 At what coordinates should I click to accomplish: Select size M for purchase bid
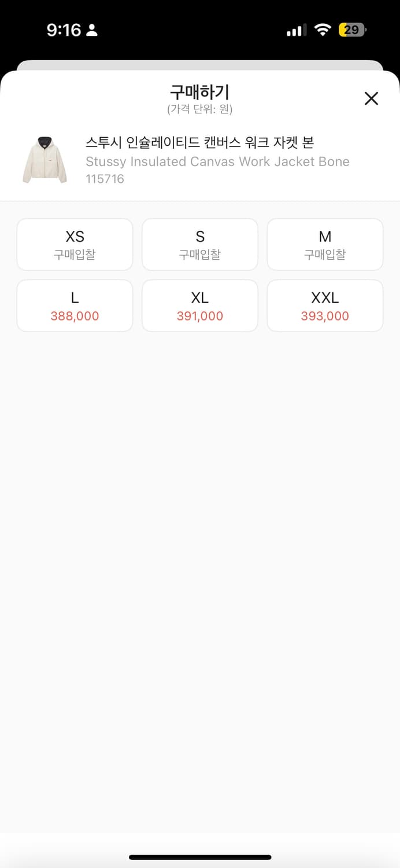pyautogui.click(x=325, y=244)
